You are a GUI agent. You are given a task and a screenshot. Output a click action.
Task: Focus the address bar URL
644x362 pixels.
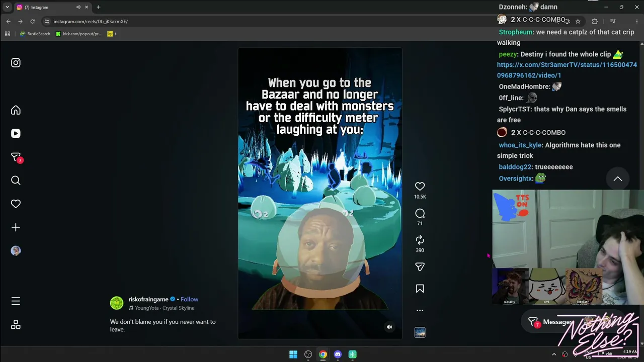tap(91, 22)
